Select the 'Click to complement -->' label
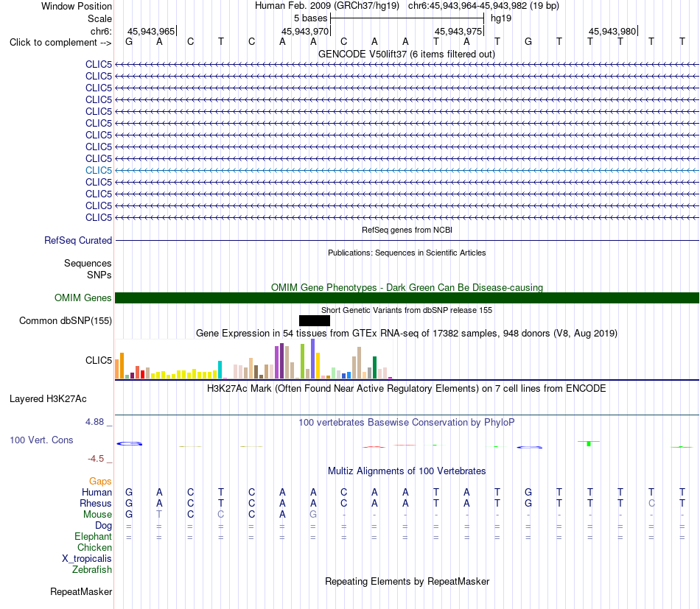700x609 pixels. (x=60, y=43)
